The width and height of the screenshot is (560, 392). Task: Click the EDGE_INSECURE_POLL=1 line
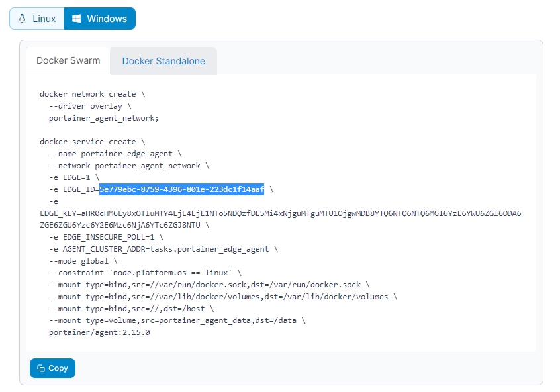click(106, 237)
